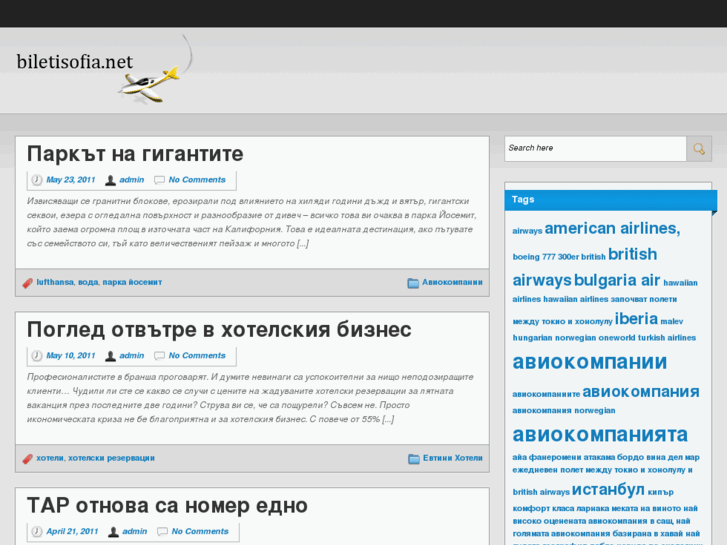The image size is (727, 545).
Task: Open the May 10, 2011 date link
Action: pyautogui.click(x=70, y=355)
